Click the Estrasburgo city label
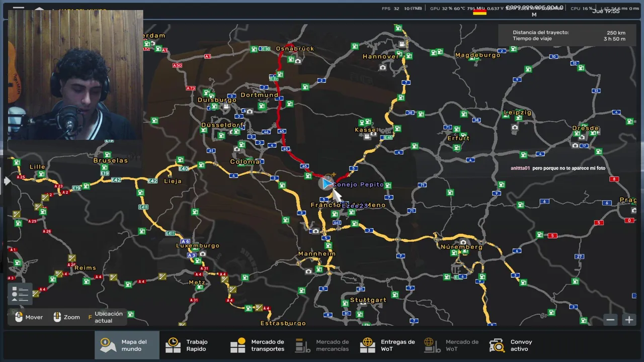 [x=283, y=323]
